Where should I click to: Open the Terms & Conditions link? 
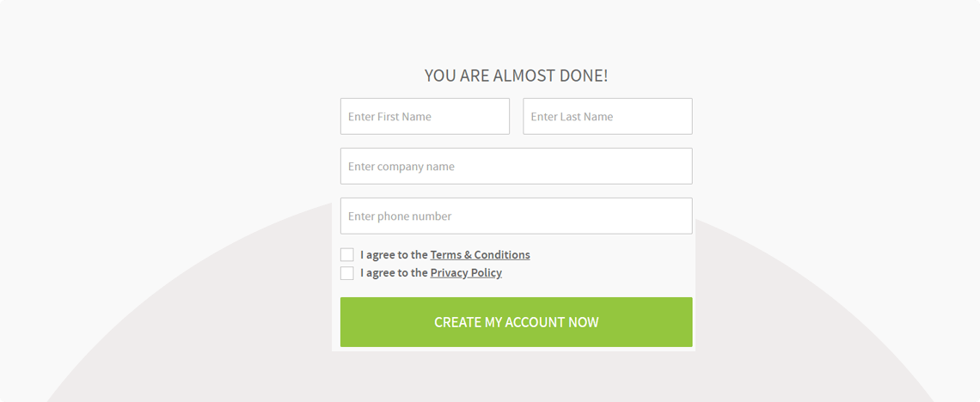(x=480, y=254)
